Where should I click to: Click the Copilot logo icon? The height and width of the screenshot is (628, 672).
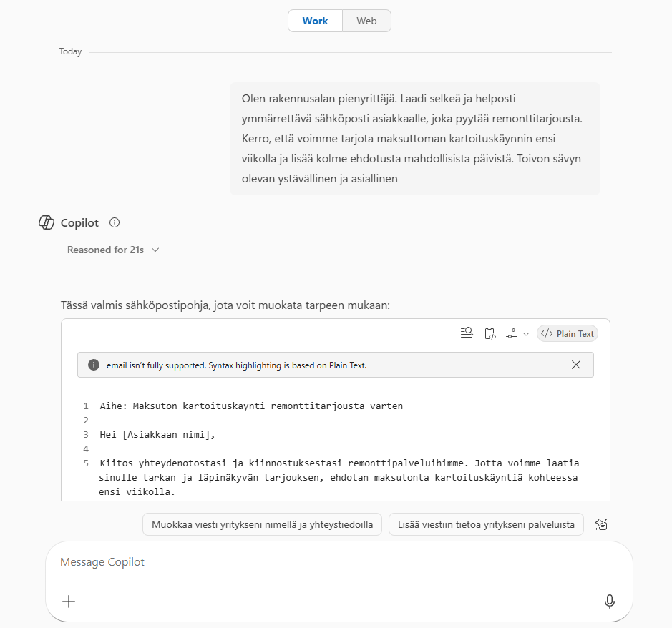(47, 222)
